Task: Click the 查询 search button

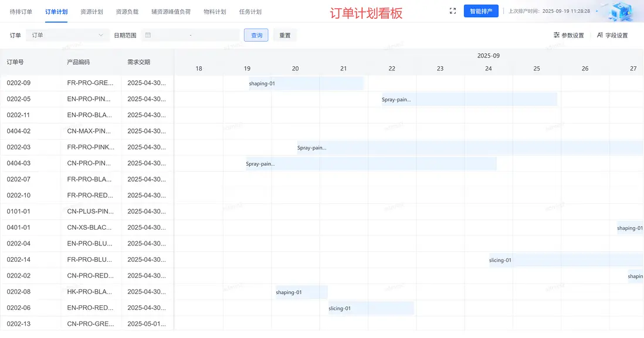Action: pos(256,35)
